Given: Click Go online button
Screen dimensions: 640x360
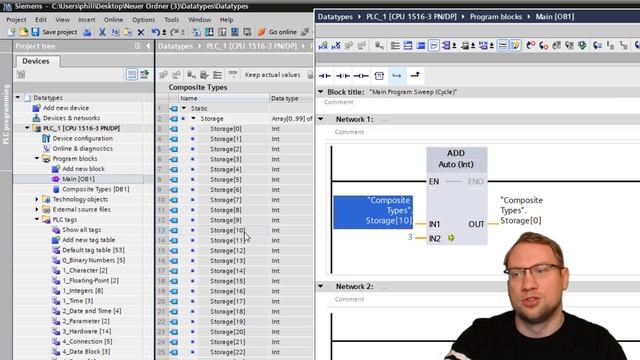Looking at the screenshot, I should tap(278, 32).
